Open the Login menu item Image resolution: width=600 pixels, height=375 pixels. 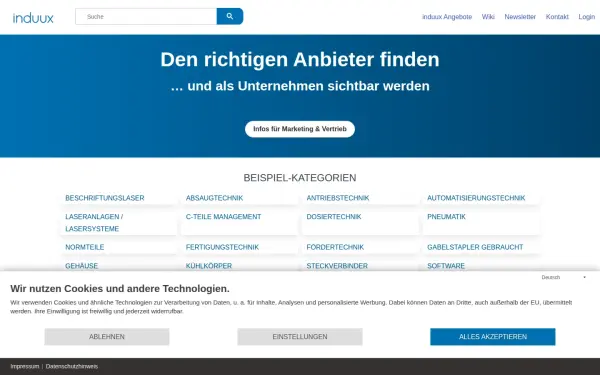[587, 17]
